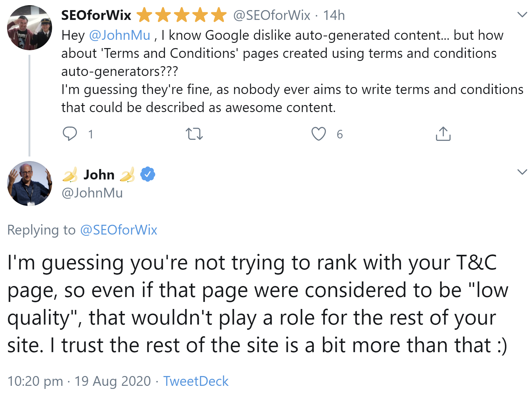Expand SEOforWix tweet options chevron
The height and width of the screenshot is (399, 532).
(x=522, y=15)
